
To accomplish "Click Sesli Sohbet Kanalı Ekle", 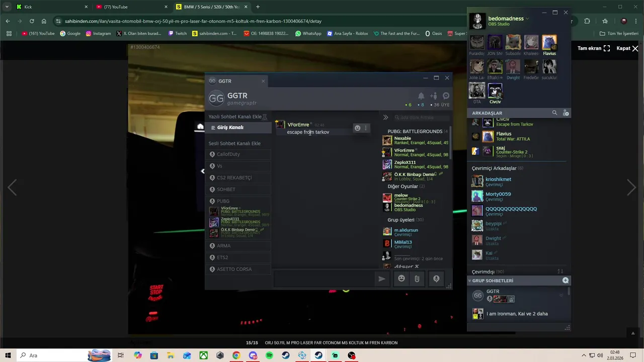I will click(x=234, y=143).
